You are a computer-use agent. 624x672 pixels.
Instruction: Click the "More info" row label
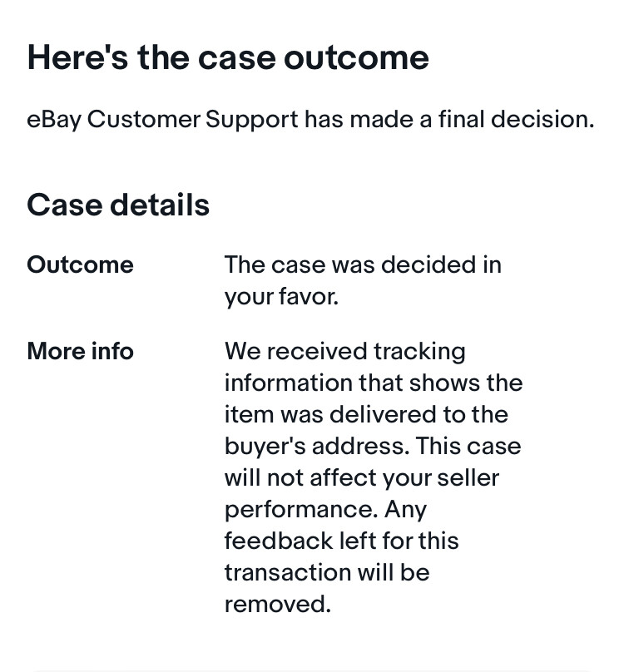(x=80, y=351)
